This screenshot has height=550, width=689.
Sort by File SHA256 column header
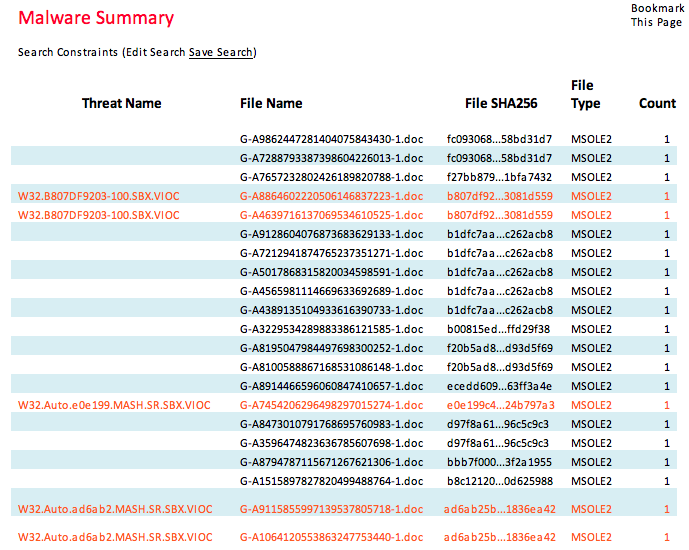tap(503, 103)
